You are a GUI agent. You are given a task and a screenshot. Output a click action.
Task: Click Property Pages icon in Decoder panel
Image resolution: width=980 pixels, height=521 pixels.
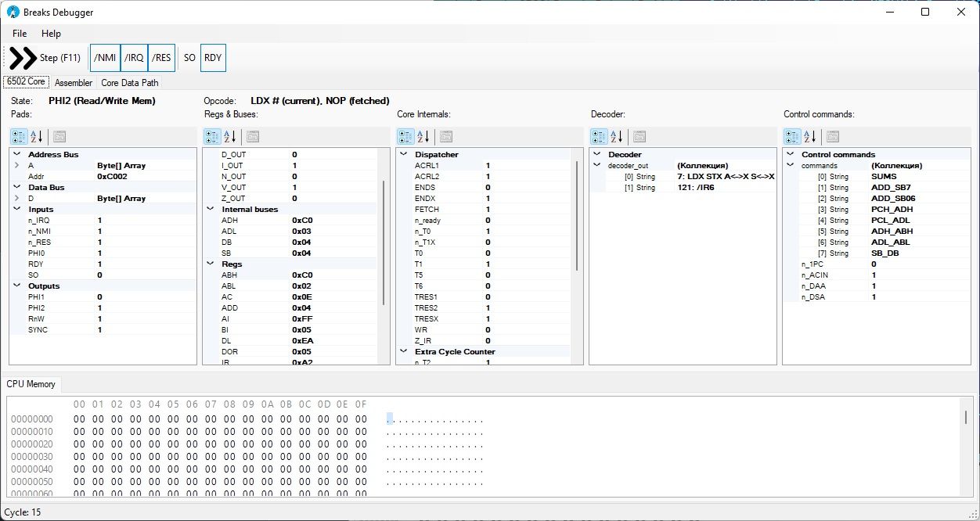[640, 137]
